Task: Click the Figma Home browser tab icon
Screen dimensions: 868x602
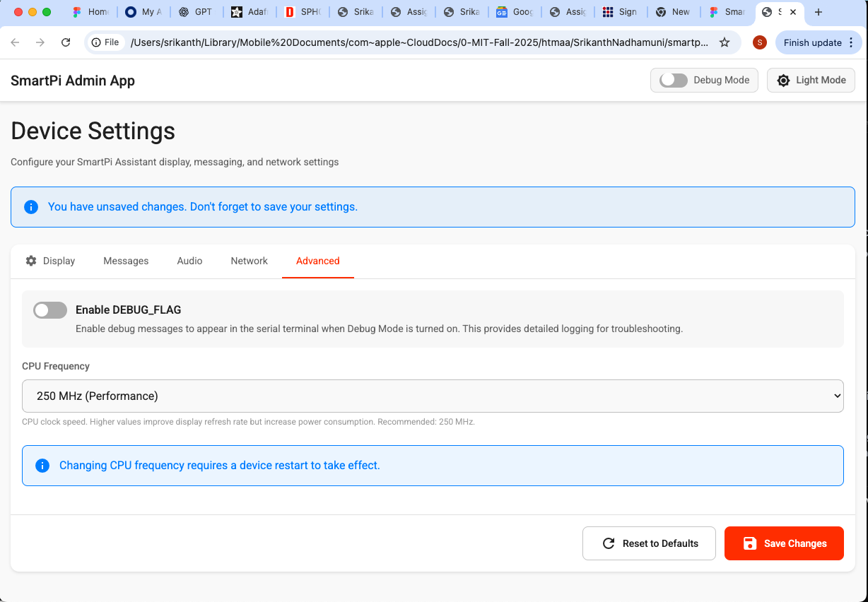Action: coord(78,12)
